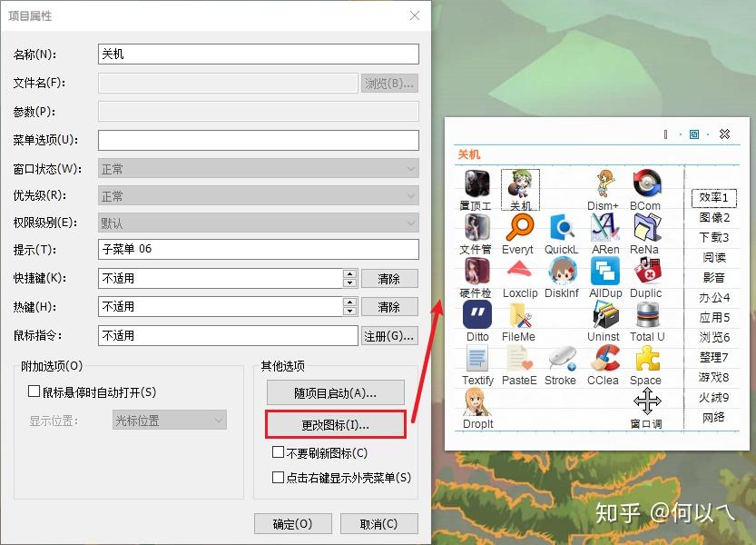The image size is (756, 545).
Task: Open the DropIt icon
Action: coord(476,404)
